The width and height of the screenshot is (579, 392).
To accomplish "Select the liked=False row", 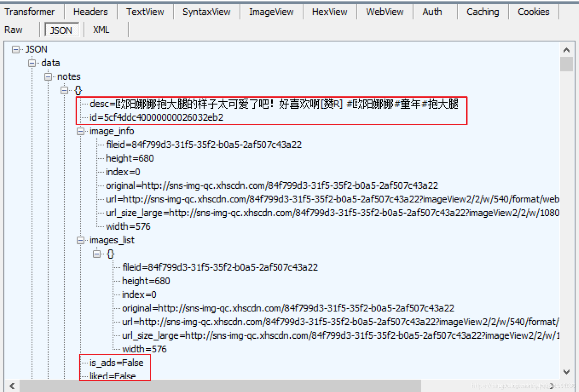I will pyautogui.click(x=113, y=376).
